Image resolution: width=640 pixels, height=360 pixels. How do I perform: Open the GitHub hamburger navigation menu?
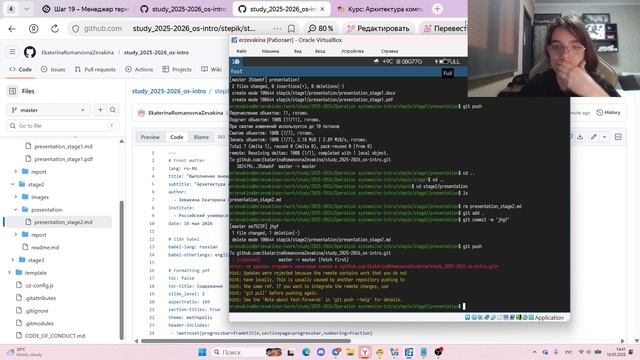tap(13, 52)
